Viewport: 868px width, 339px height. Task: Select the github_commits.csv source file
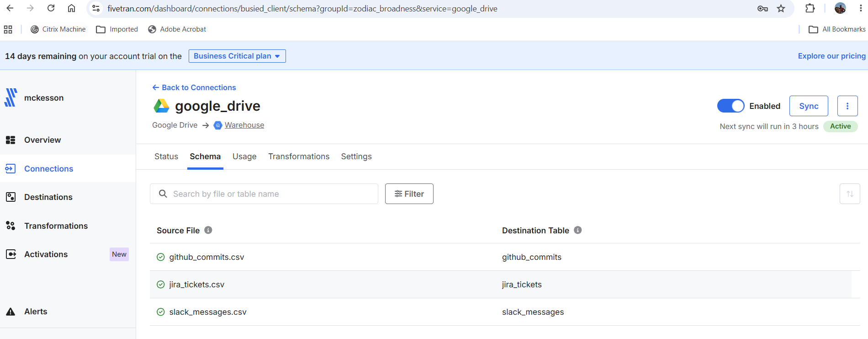tap(206, 257)
